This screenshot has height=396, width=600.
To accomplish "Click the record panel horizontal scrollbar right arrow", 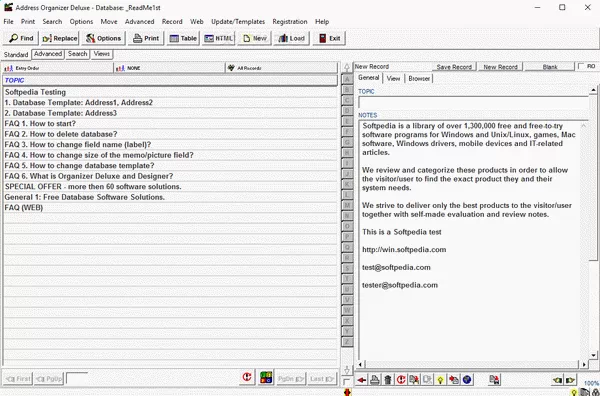I will [x=584, y=364].
